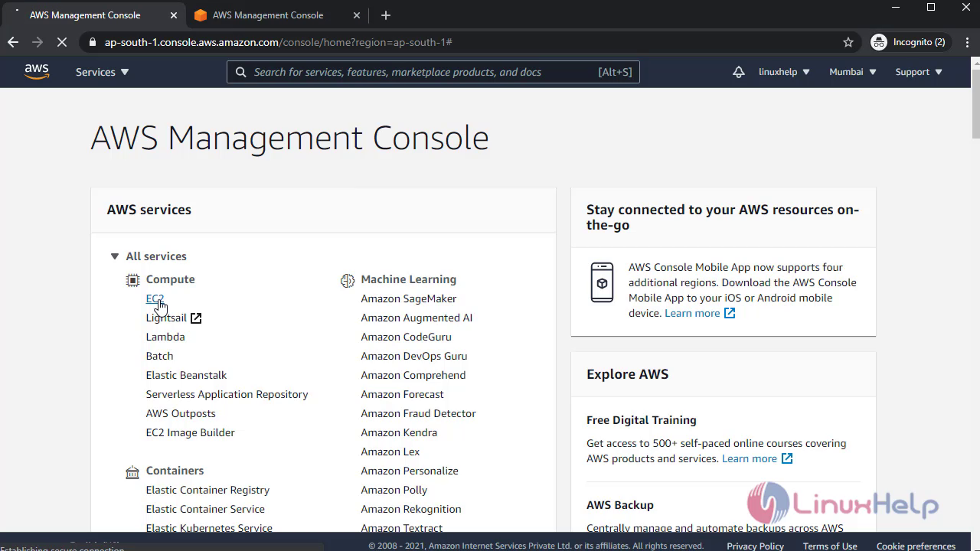Open the Batch service link
This screenshot has width=980, height=551.
click(159, 356)
